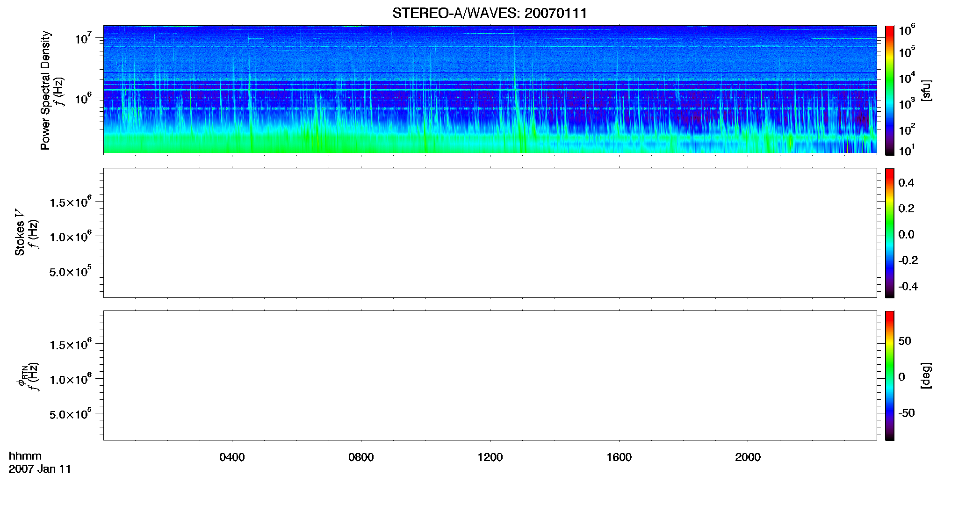980x505 pixels.
Task: Select the 0400 time tick label
Action: pos(232,457)
